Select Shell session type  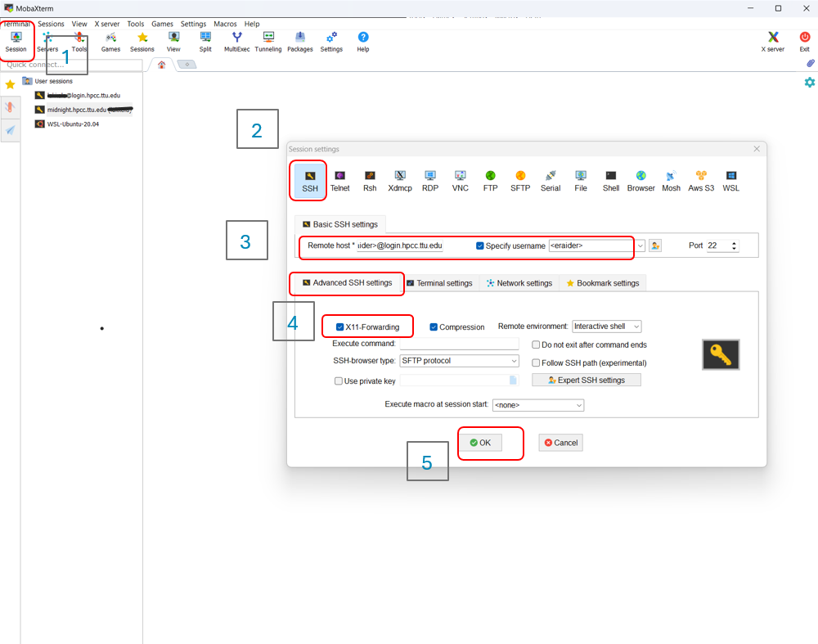tap(611, 181)
